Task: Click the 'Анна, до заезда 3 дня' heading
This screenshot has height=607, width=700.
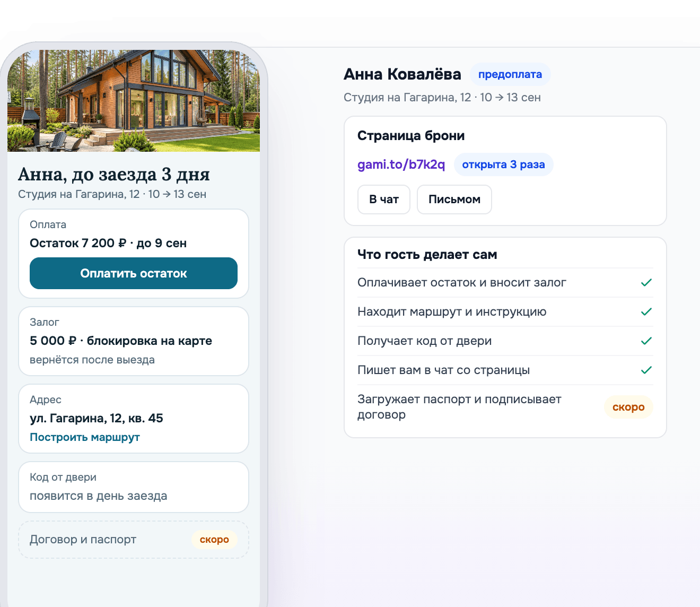Action: click(114, 175)
